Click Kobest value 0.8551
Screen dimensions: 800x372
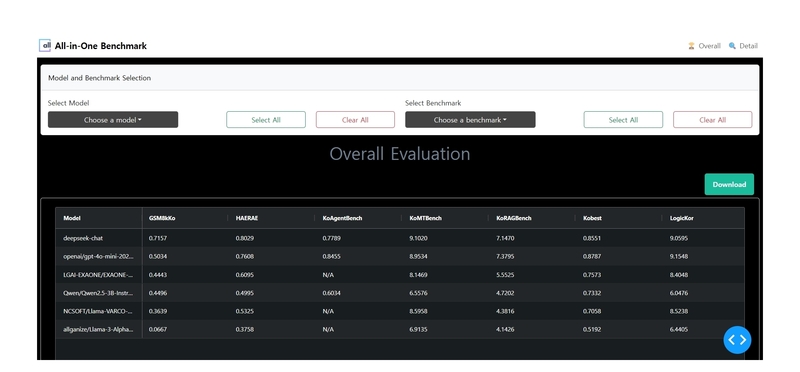click(592, 238)
